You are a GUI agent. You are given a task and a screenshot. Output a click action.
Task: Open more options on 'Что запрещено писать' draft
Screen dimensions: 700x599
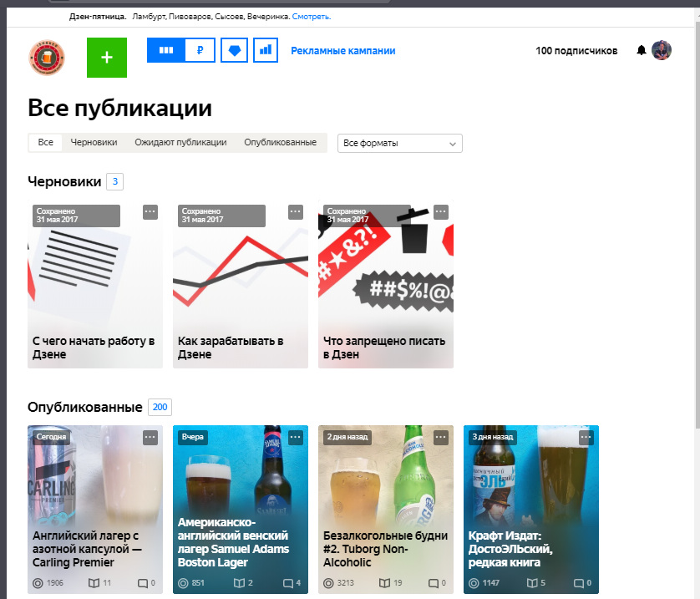click(441, 212)
